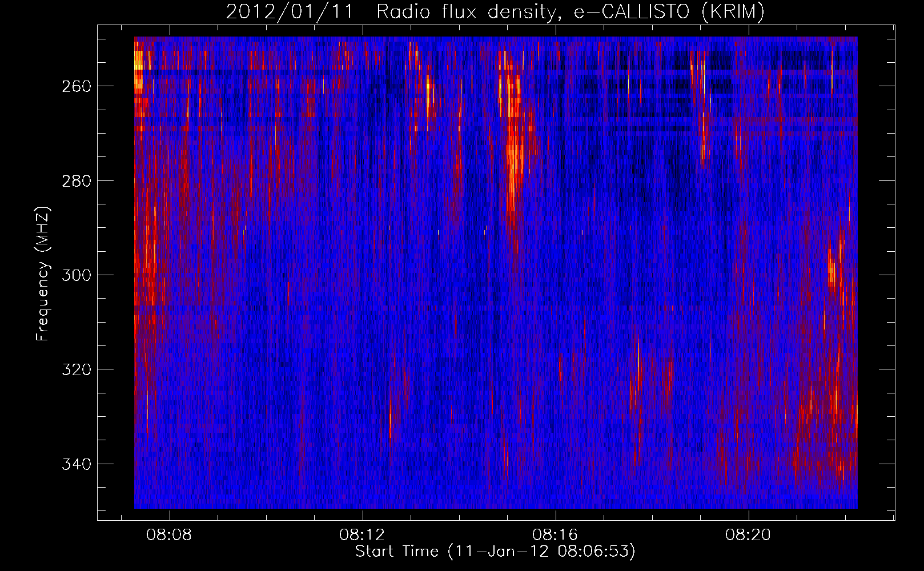The width and height of the screenshot is (924, 571).
Task: Click the 08:20 time tick label
Action: pyautogui.click(x=748, y=535)
